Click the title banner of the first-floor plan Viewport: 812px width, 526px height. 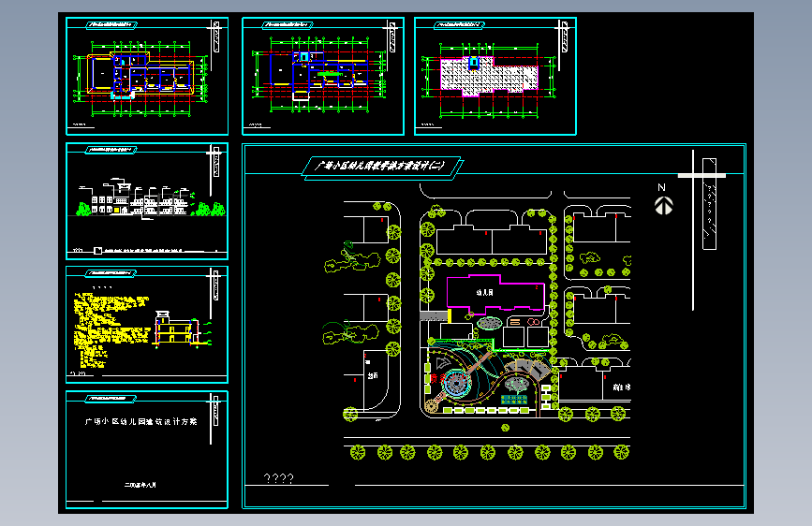click(x=111, y=24)
